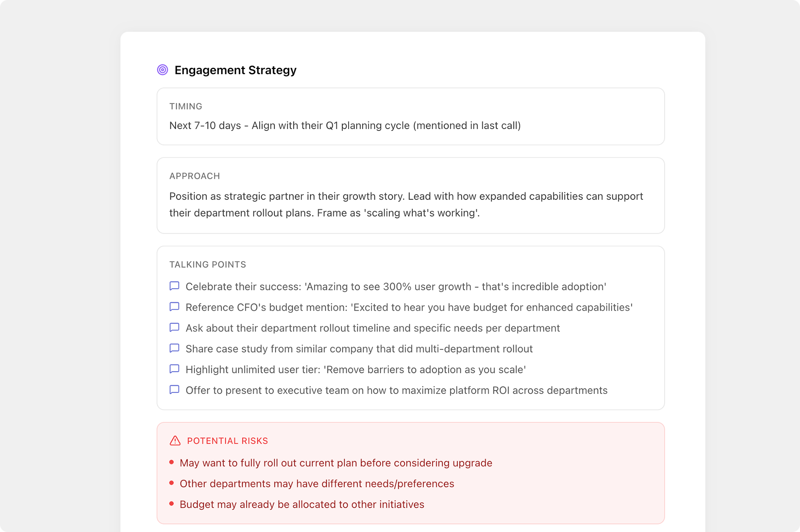
Task: Click chat icon beside 'Share case study'
Action: tap(174, 348)
